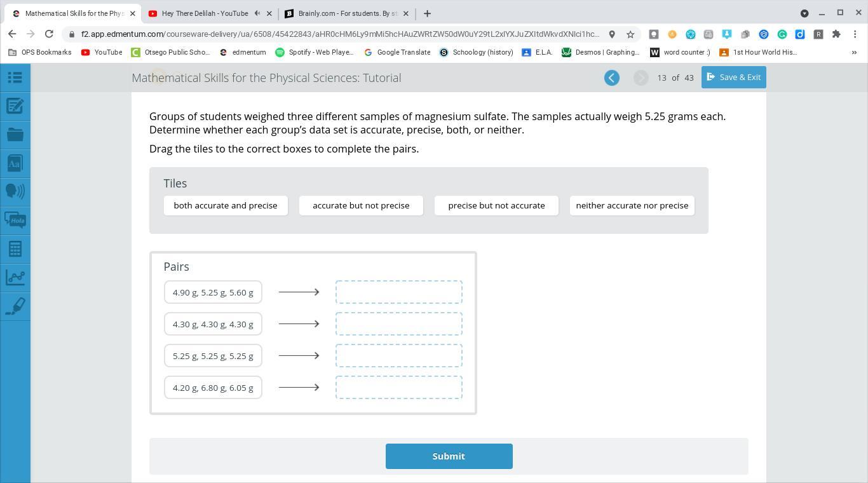This screenshot has height=483, width=868.
Task: Open the Edmentum table of contents list icon
Action: pos(15,78)
